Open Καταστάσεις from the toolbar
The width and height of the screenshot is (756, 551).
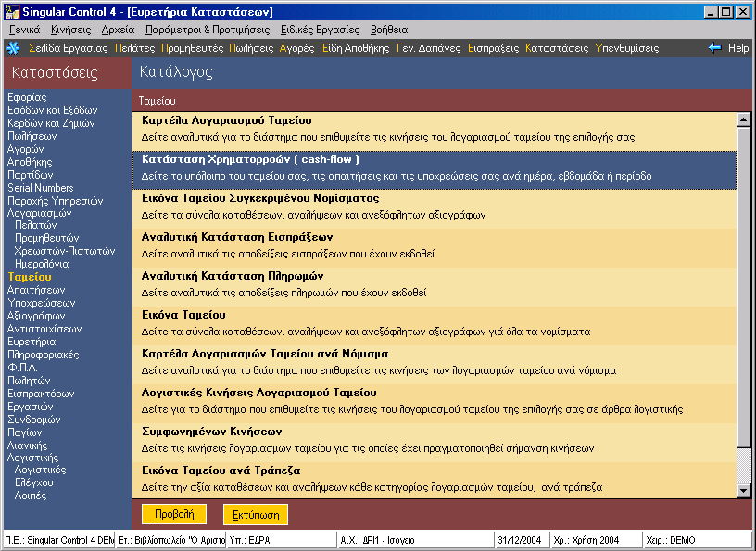coord(557,48)
